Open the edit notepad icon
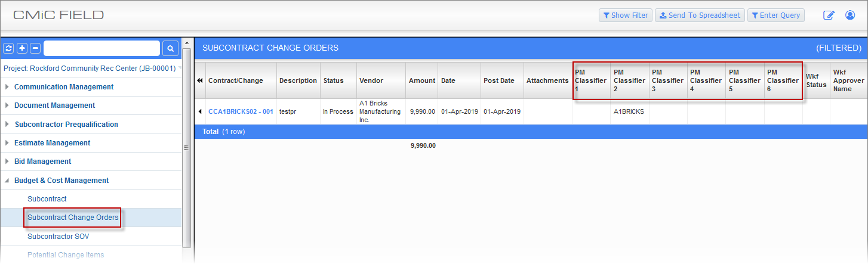868x264 pixels. [x=829, y=15]
